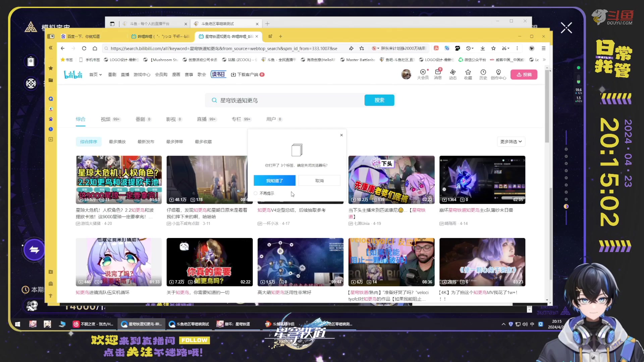Expand the scissors screenshot dropdown
Viewport: 644px width, 362px height.
point(505,48)
